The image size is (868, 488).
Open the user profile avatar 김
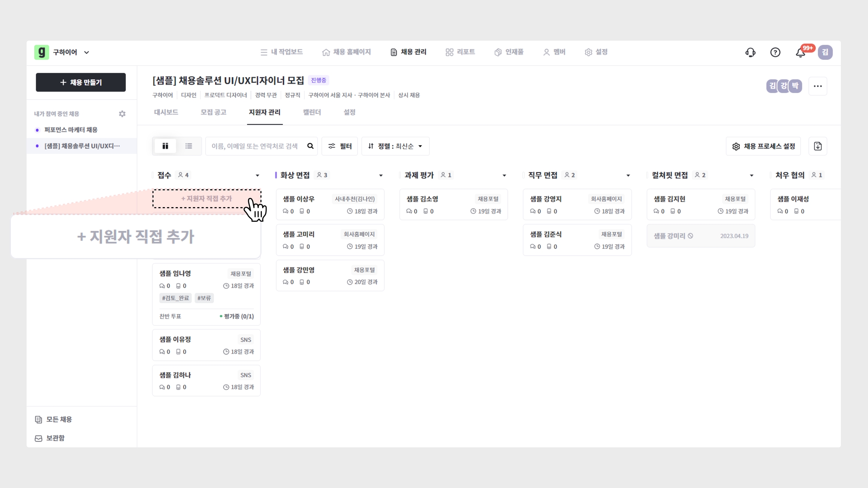click(x=825, y=52)
